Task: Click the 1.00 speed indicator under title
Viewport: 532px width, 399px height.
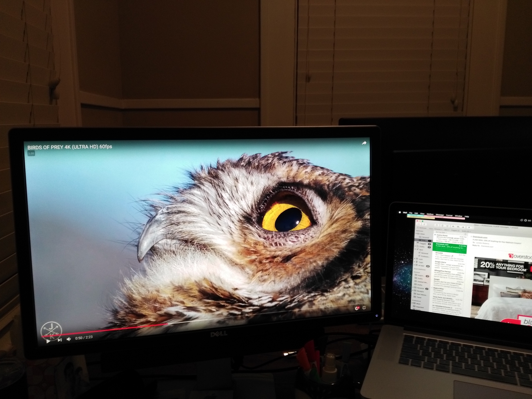Action: coord(31,153)
